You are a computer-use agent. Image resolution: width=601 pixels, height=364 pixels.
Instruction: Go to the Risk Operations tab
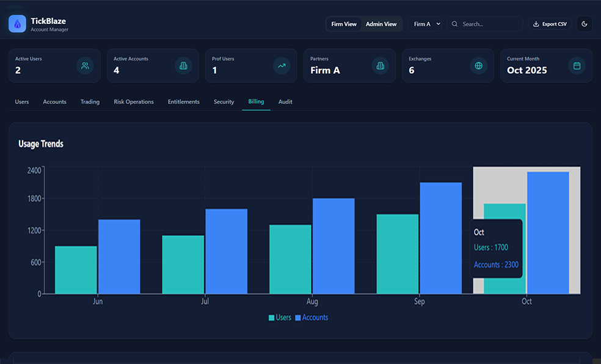point(134,102)
